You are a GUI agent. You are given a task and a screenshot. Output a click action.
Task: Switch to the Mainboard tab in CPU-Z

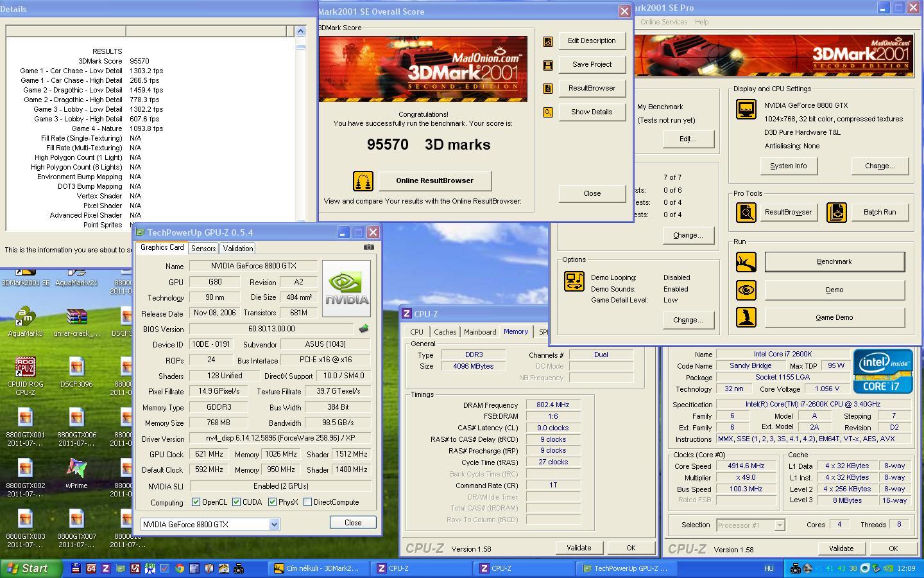tap(480, 332)
